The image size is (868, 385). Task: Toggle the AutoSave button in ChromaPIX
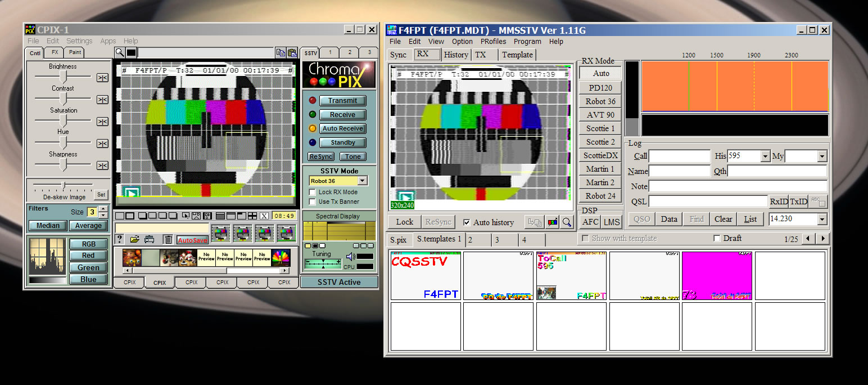click(192, 240)
